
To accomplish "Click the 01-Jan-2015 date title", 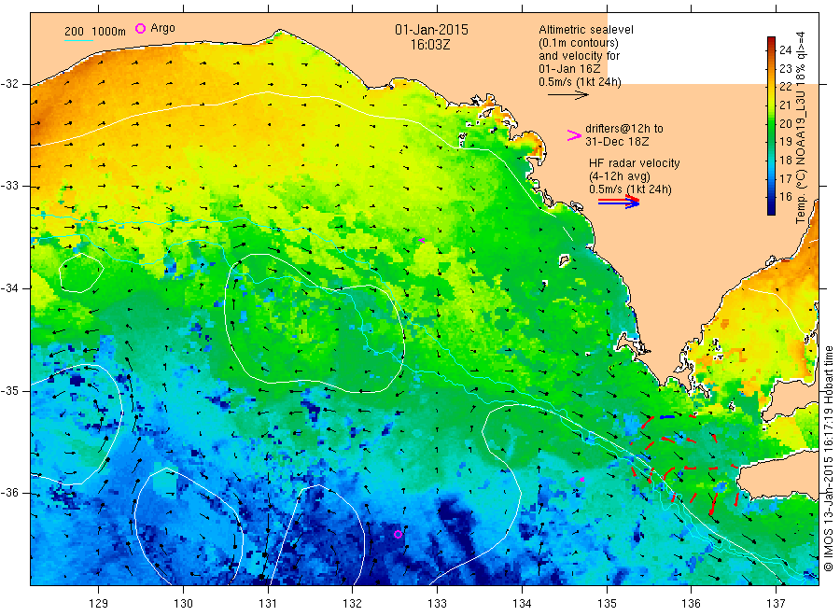I will (431, 30).
